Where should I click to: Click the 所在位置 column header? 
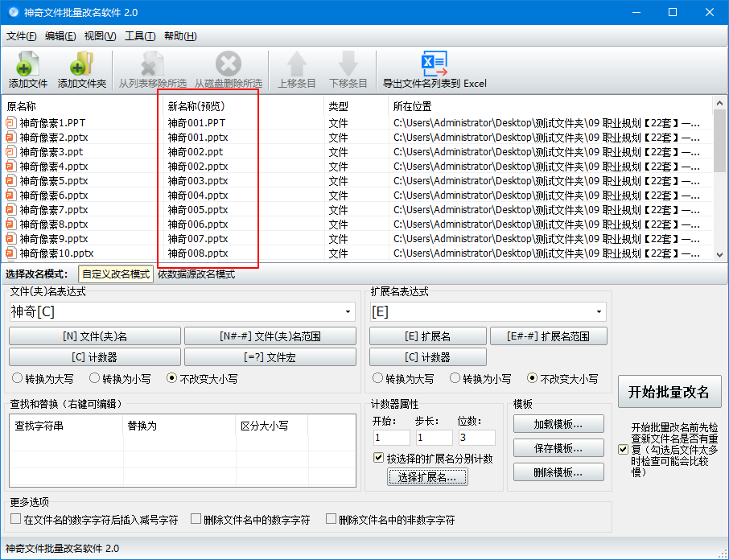(413, 106)
